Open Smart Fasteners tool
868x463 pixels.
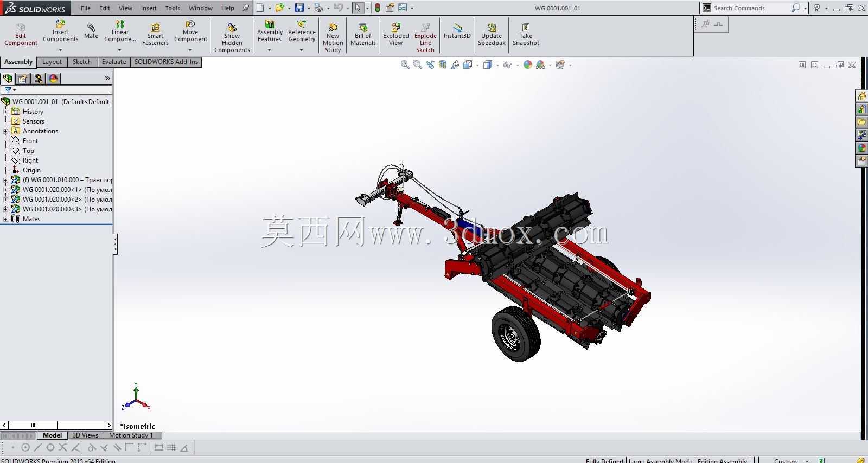155,35
